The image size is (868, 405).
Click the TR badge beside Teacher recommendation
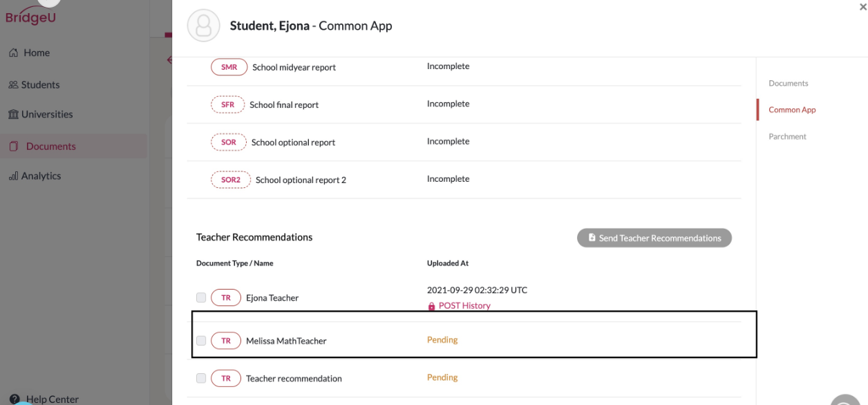click(x=226, y=378)
